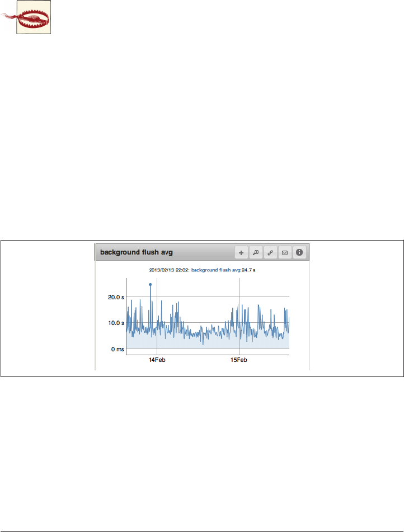The width and height of the screenshot is (404, 532).
Task: Click the '0 ms' y-axis label
Action: [x=118, y=349]
